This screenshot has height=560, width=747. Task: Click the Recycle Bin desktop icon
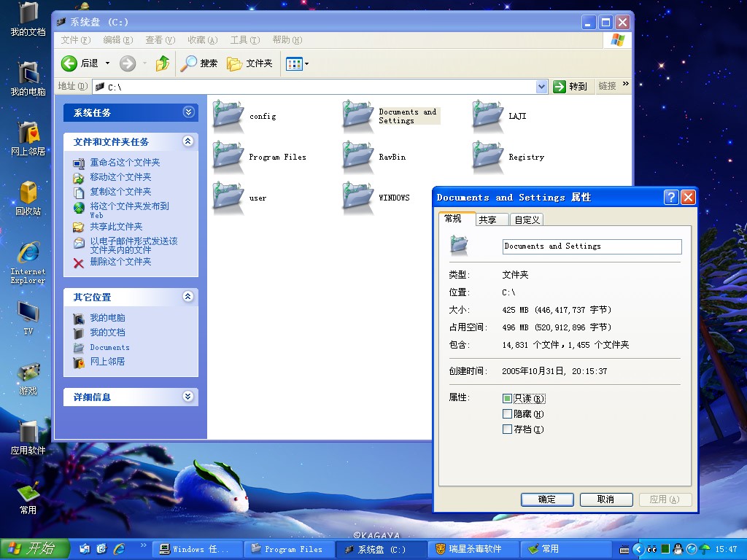[28, 193]
